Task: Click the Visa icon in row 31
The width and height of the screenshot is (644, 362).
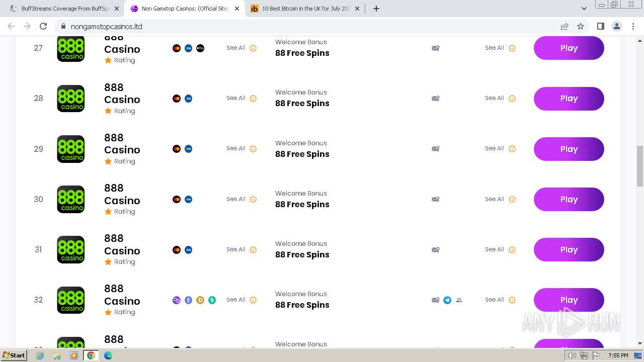Action: coord(188,250)
